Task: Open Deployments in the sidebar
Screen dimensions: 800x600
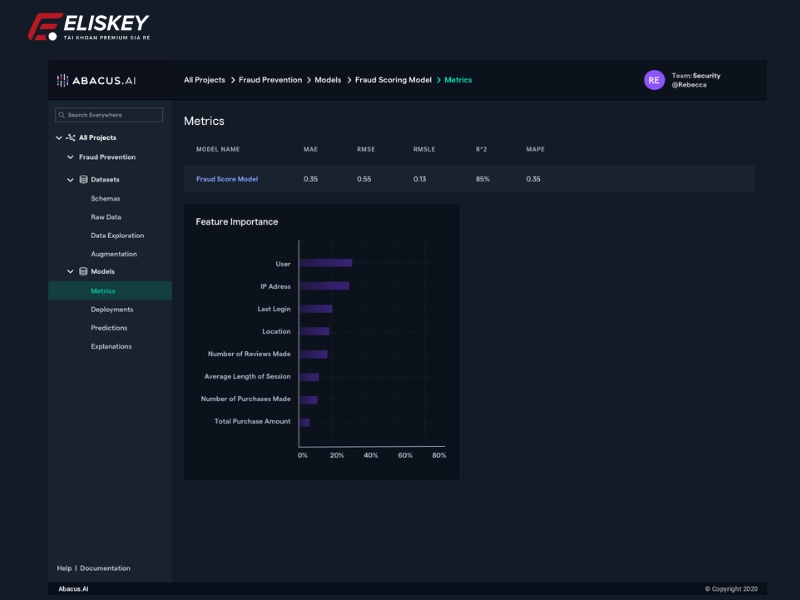Action: (112, 310)
